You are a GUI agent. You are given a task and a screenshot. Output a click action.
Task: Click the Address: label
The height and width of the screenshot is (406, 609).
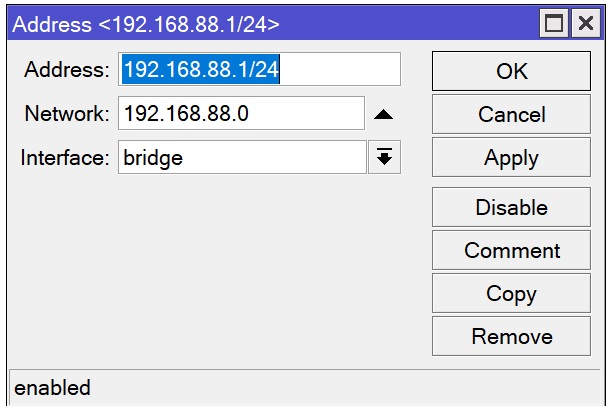point(66,70)
